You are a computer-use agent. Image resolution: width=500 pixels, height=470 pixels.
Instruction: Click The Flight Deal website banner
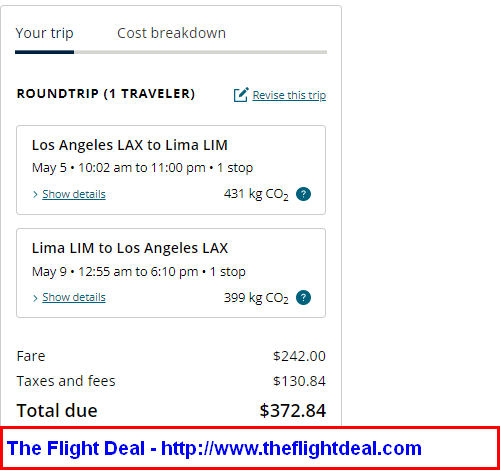250,448
